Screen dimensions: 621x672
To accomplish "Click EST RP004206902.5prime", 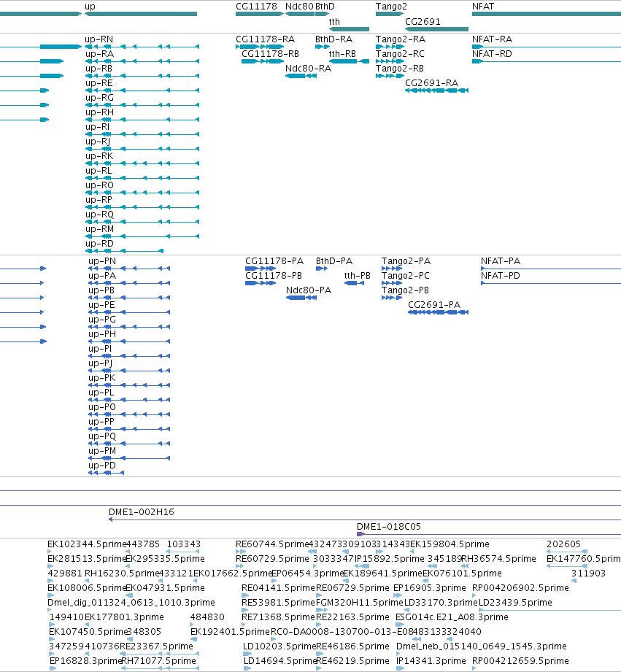I will point(520,588).
